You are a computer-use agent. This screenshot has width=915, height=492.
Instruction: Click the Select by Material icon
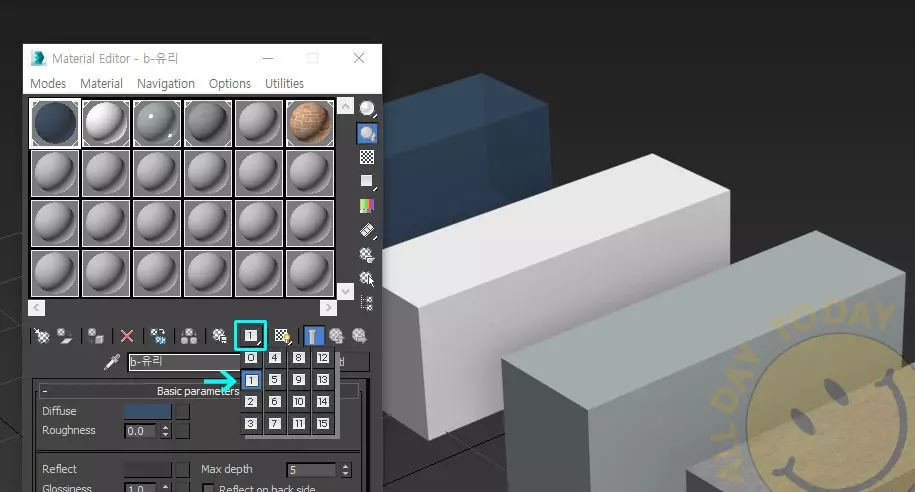coord(367,278)
